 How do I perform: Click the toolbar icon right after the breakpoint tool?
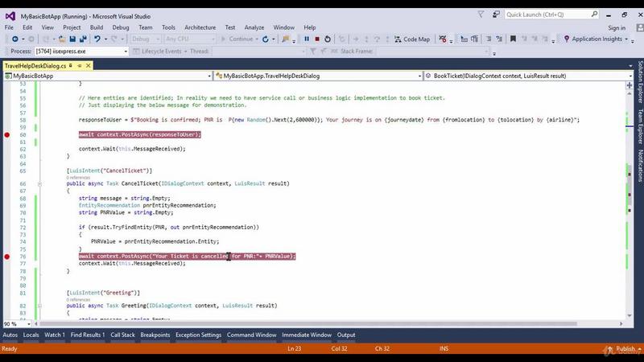(x=464, y=39)
